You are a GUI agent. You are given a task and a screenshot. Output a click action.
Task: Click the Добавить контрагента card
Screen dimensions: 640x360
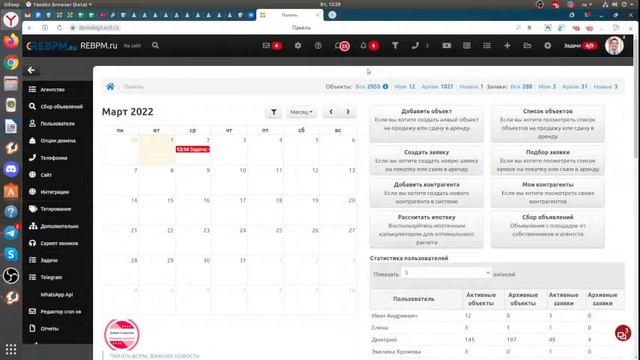[427, 193]
